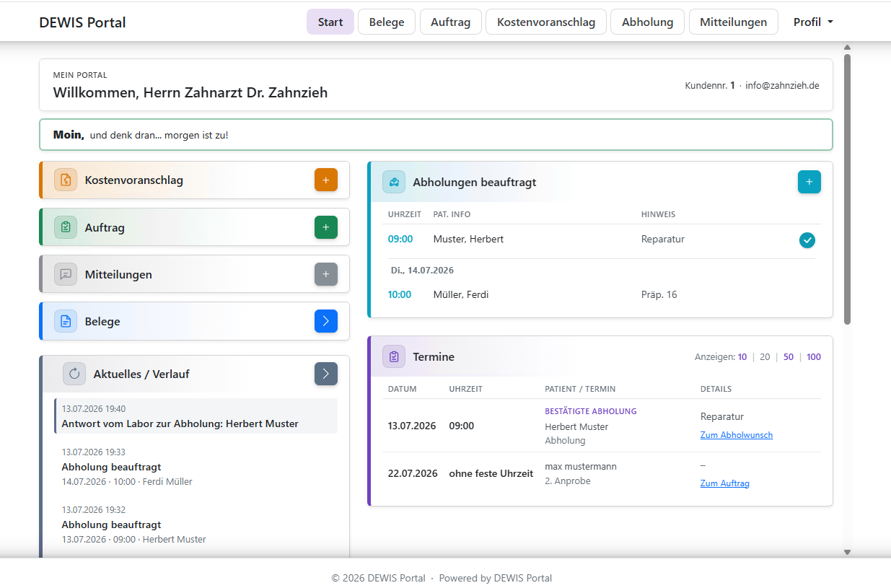Click the Mitteilungen chat bubble icon
Image resolution: width=891 pixels, height=588 pixels.
66,274
